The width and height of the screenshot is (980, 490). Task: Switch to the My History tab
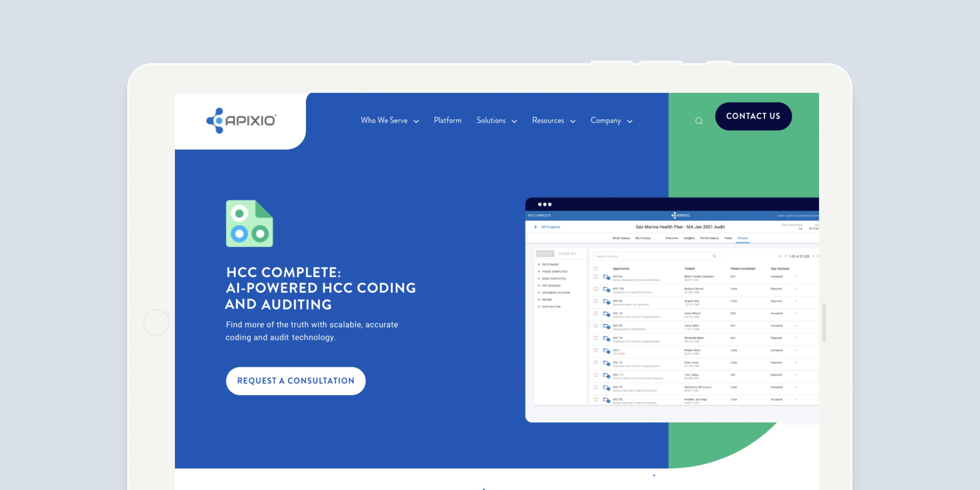643,238
